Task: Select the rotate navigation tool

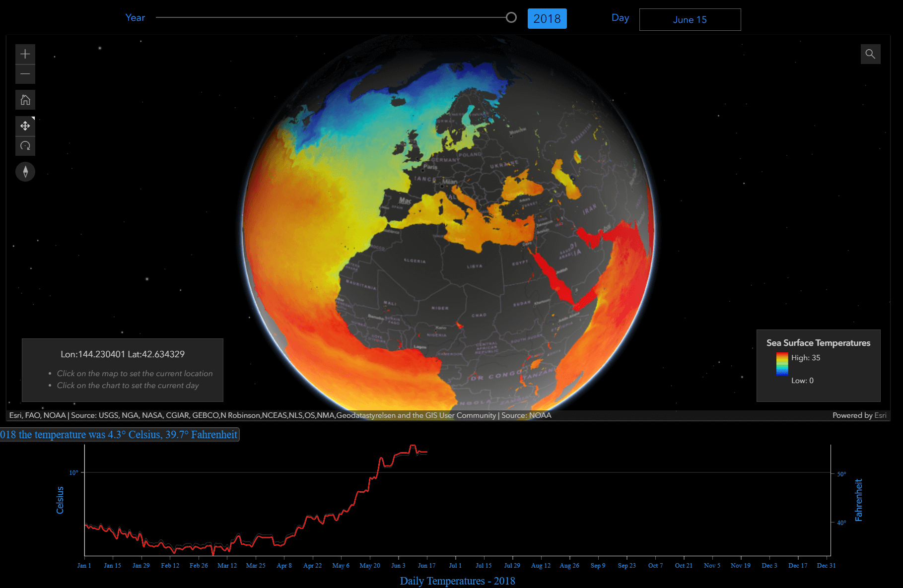Action: (25, 146)
